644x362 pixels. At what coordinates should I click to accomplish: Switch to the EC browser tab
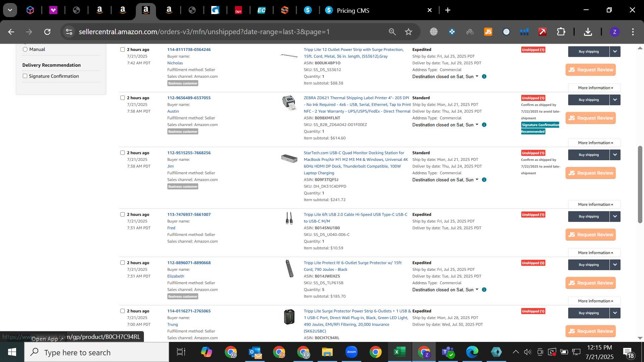[262, 10]
